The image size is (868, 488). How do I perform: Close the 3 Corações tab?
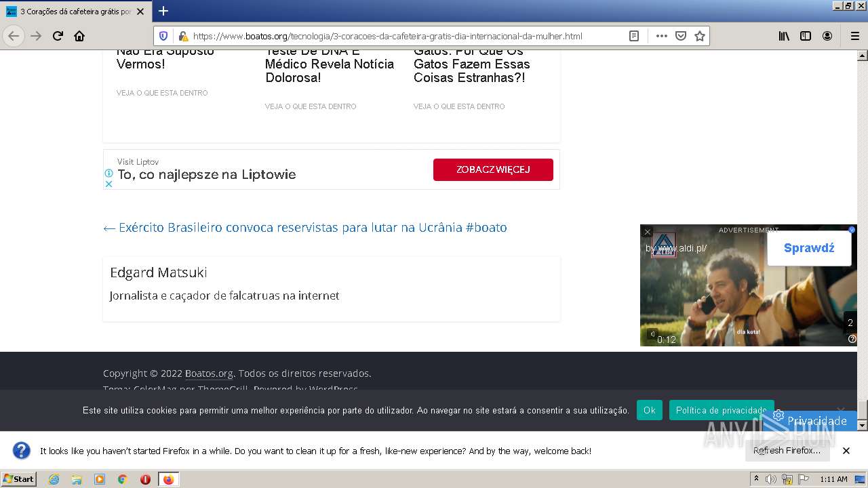140,12
